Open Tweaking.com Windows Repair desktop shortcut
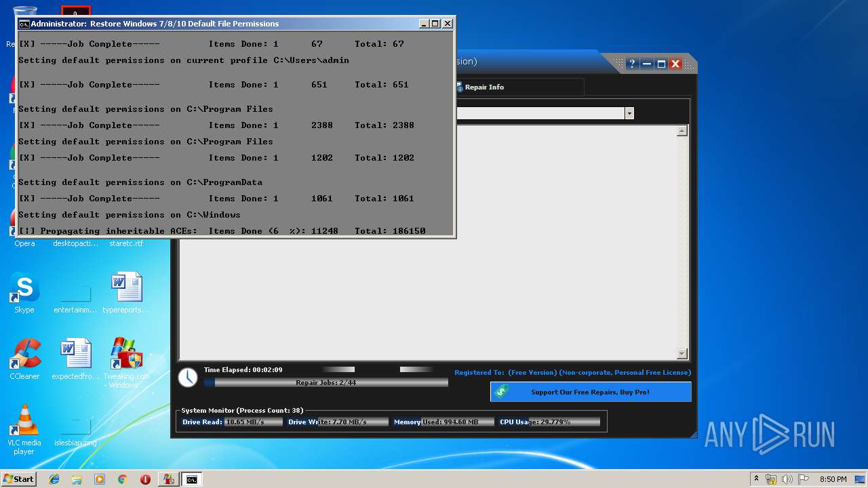This screenshot has width=868, height=488. tap(126, 363)
